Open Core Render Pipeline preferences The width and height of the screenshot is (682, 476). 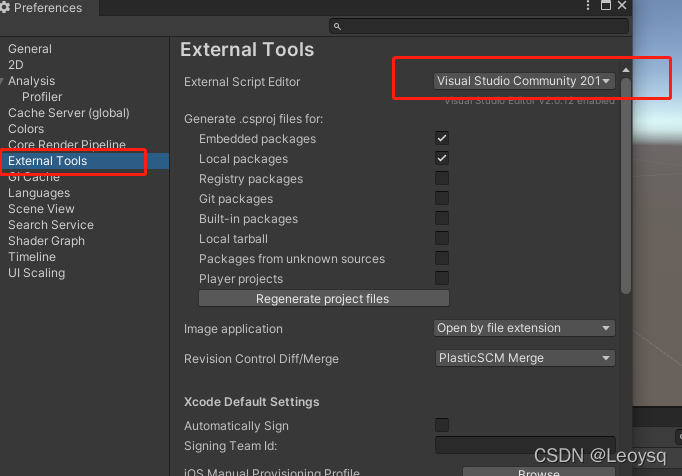pos(67,144)
